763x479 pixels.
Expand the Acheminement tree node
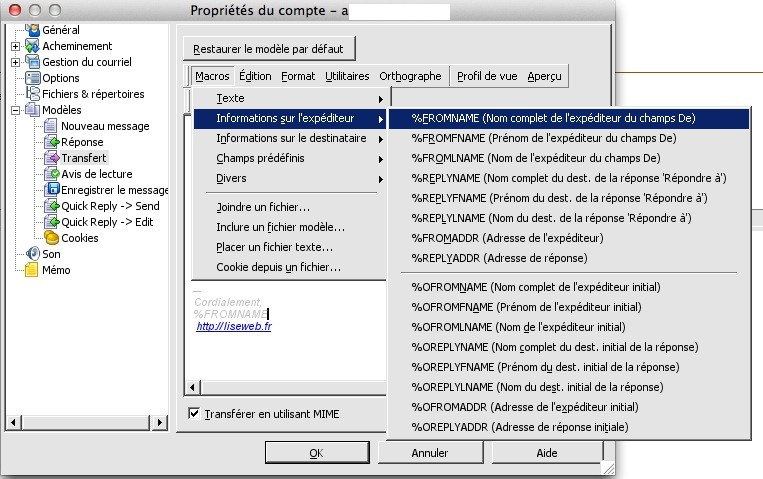click(x=15, y=46)
